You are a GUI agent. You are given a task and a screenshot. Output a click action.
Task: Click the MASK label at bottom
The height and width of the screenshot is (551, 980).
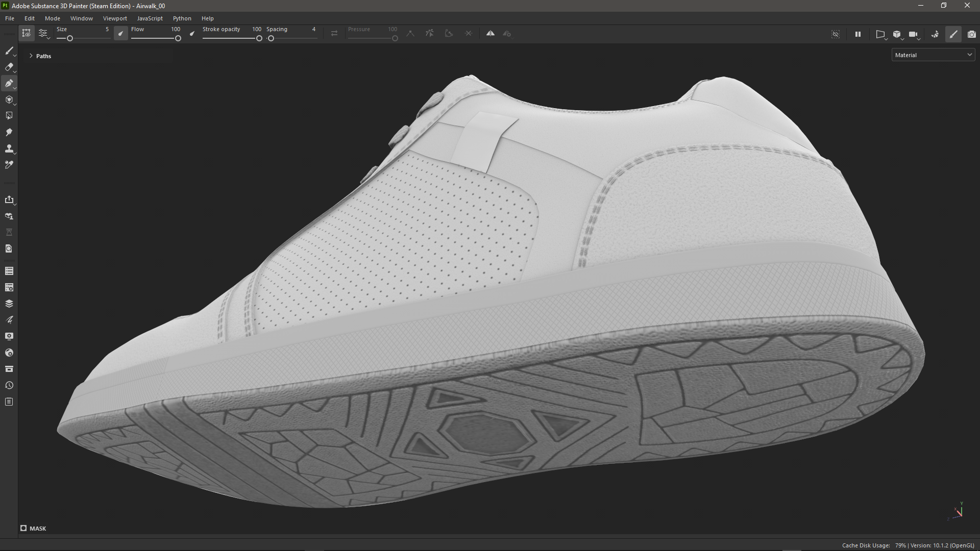point(37,529)
